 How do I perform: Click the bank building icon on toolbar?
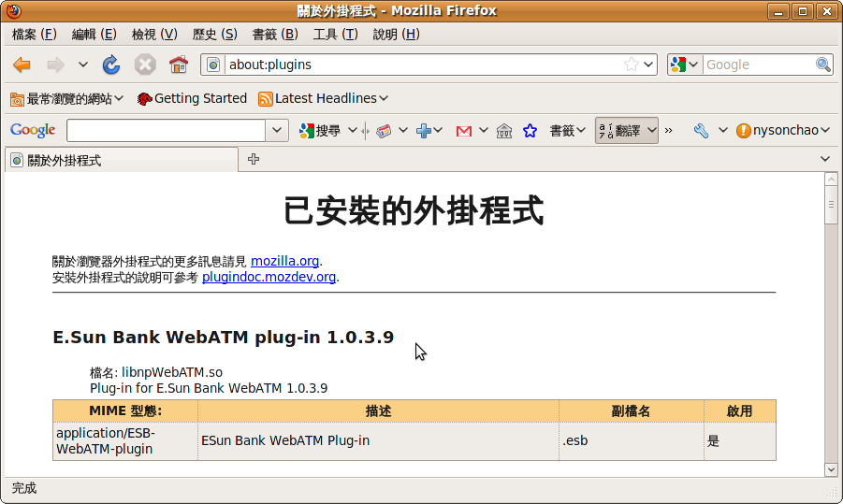point(503,131)
